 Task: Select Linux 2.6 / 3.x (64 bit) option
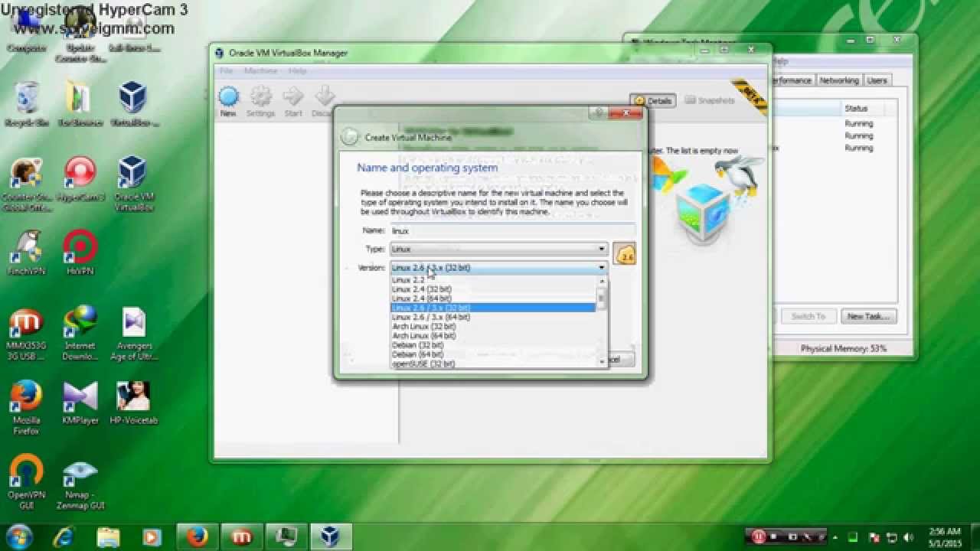492,317
